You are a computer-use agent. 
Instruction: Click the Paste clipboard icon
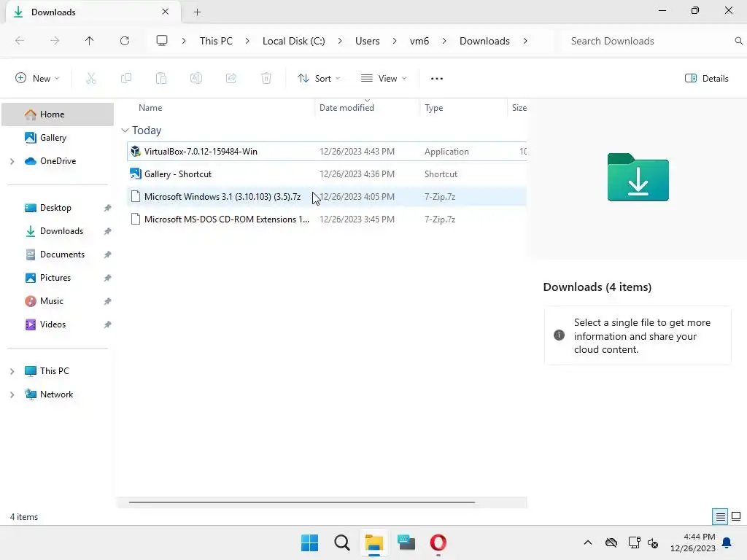pyautogui.click(x=161, y=78)
